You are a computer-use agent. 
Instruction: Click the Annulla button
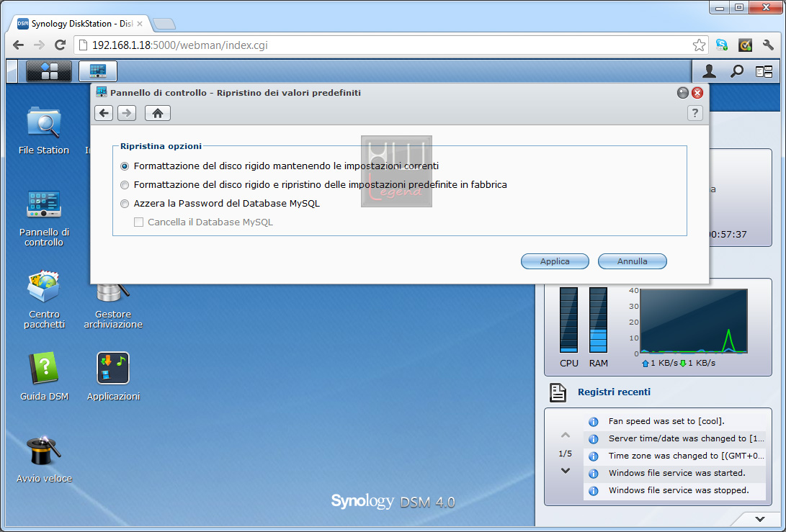tap(632, 261)
